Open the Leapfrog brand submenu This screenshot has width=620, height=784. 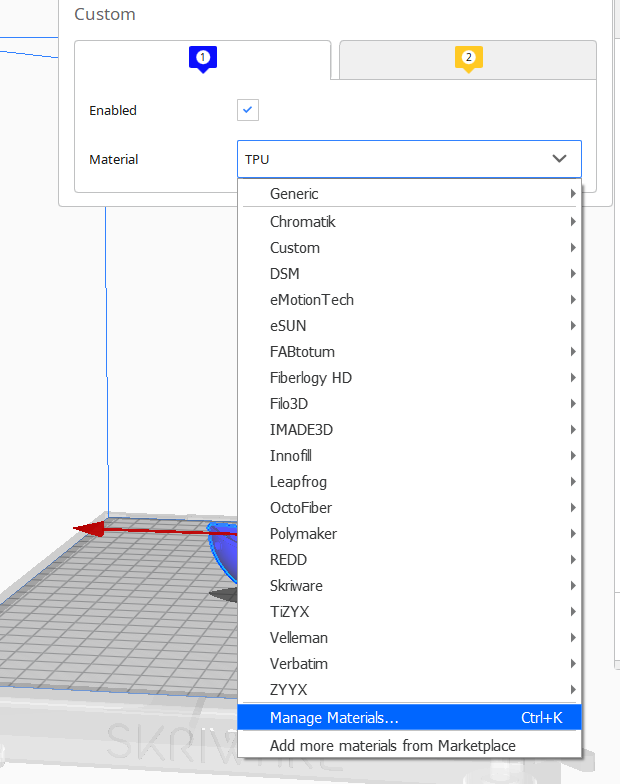[409, 482]
